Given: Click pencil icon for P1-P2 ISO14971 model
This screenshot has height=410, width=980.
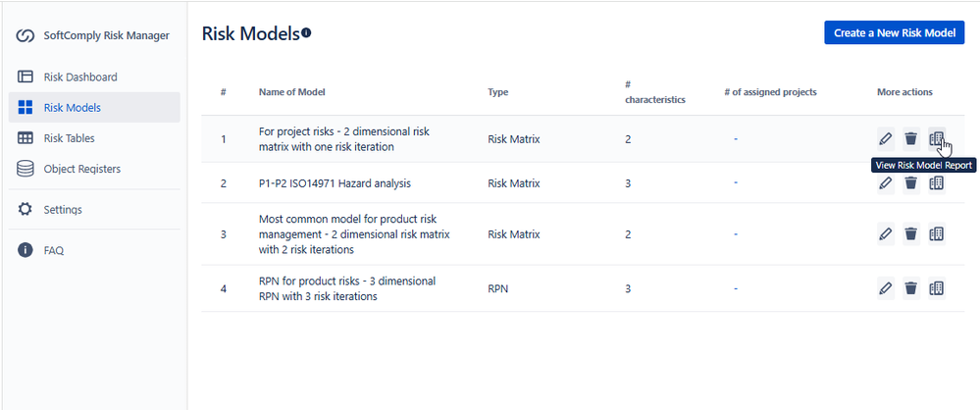Looking at the screenshot, I should (886, 182).
